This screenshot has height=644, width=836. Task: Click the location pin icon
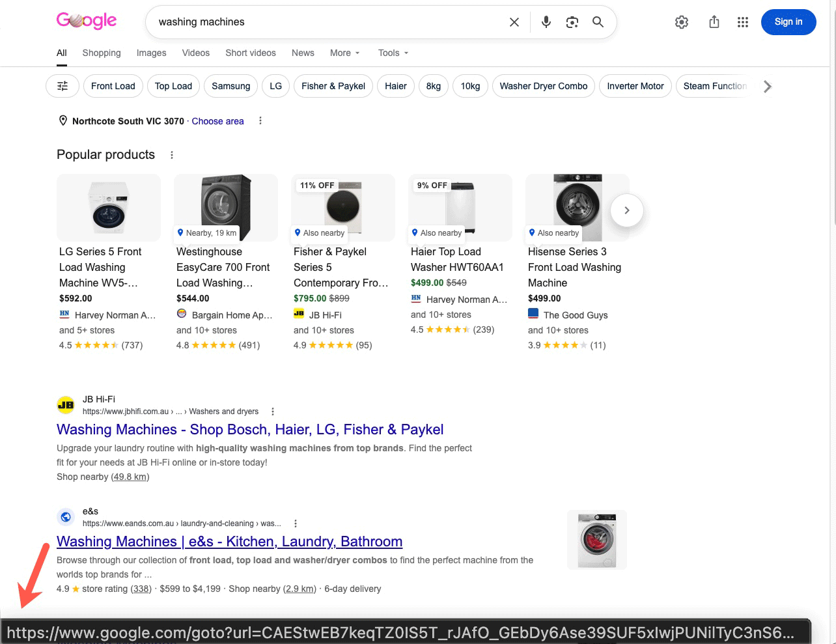(x=63, y=120)
